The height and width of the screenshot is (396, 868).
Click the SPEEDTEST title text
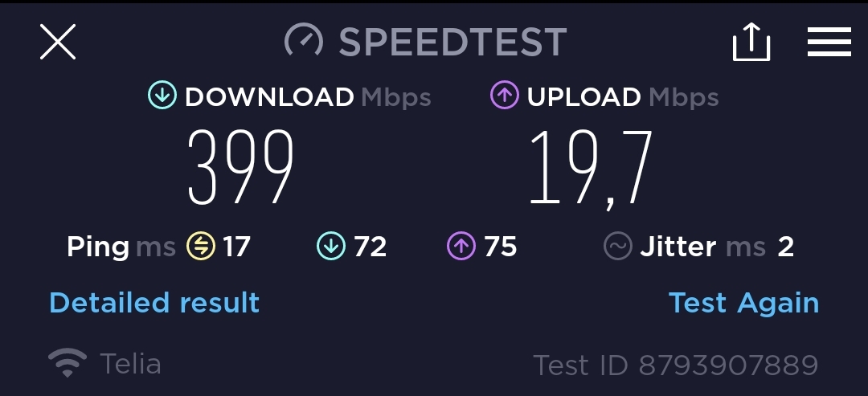point(452,42)
